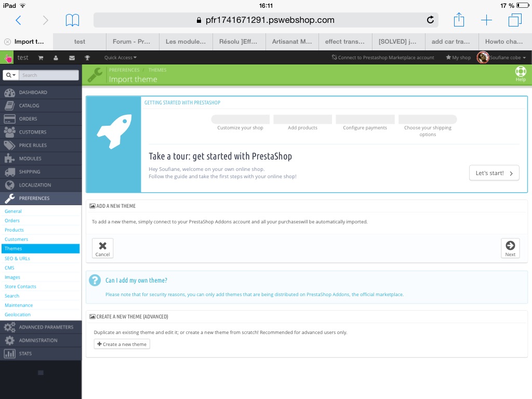Open Safari bookmarks book icon
Image resolution: width=532 pixels, height=399 pixels.
point(72,20)
